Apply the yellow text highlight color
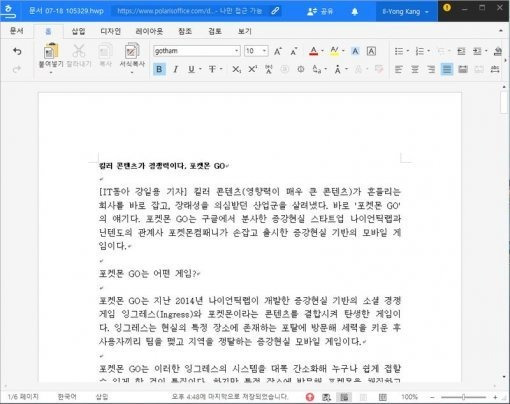Image resolution: width=510 pixels, height=404 pixels. pyautogui.click(x=334, y=51)
